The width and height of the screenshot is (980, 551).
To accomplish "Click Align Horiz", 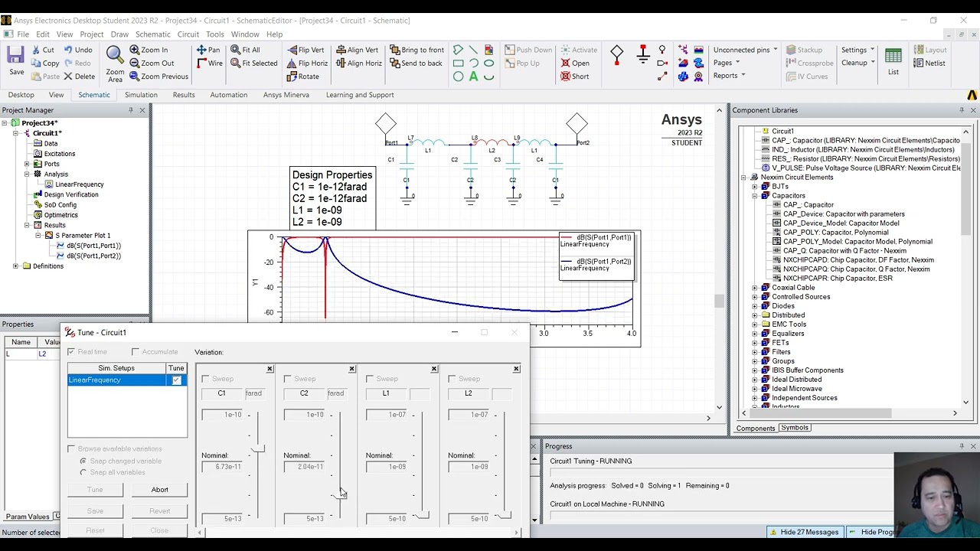I will [x=358, y=64].
